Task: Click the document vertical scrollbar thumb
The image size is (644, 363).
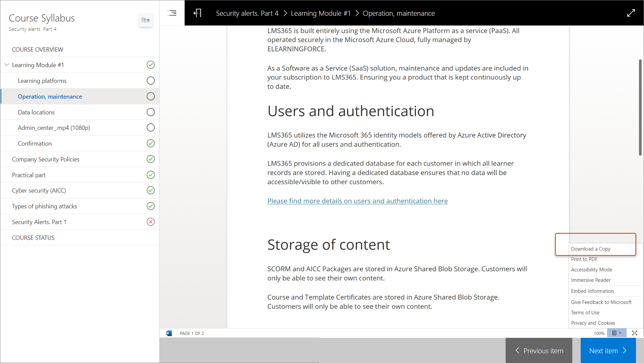Action: point(640,107)
